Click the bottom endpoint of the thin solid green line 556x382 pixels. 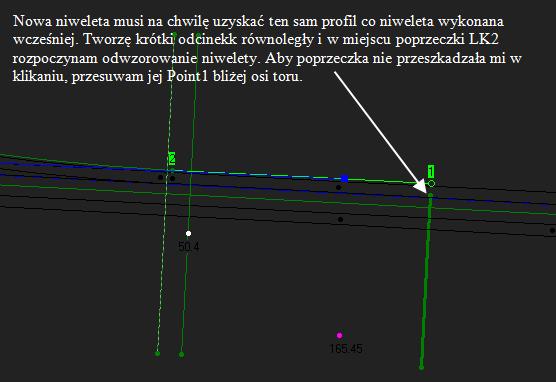pos(182,354)
